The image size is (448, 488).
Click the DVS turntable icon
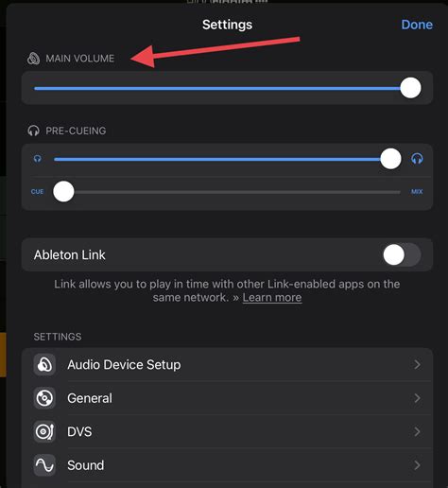[44, 431]
